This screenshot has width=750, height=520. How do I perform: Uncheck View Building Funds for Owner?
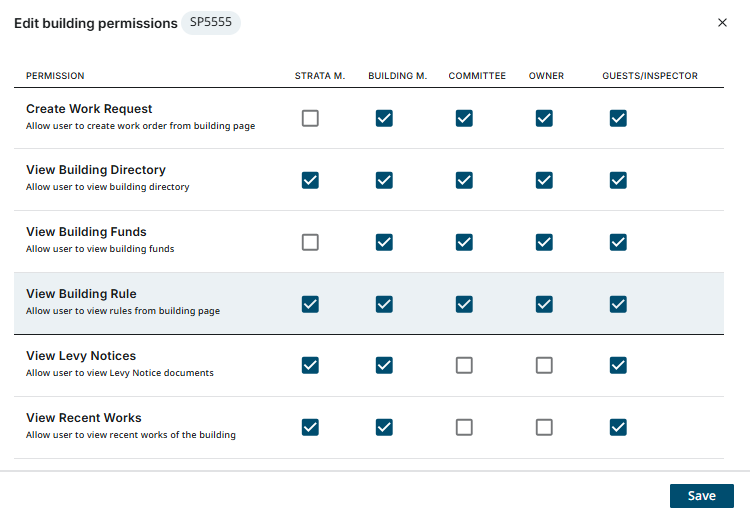(544, 242)
